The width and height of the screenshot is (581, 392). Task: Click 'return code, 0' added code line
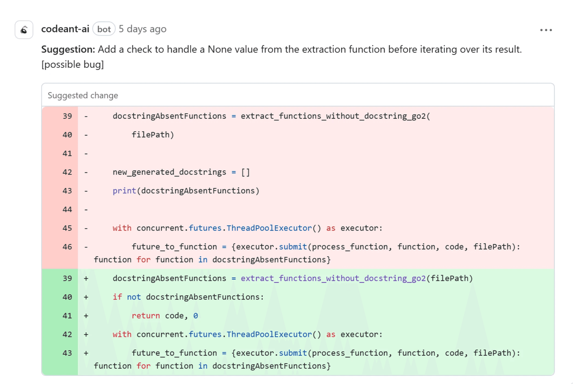(165, 316)
